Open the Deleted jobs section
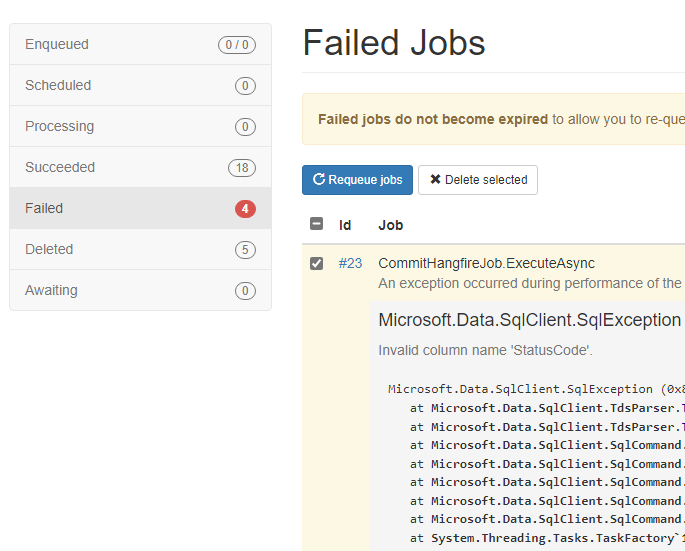This screenshot has width=685, height=551. [141, 249]
